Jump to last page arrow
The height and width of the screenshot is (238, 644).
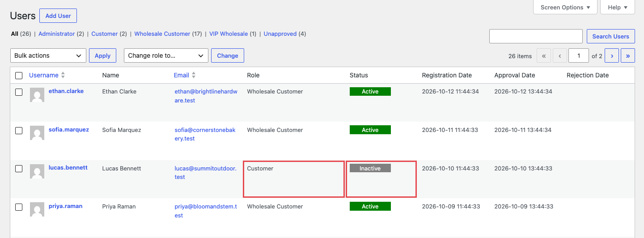click(628, 56)
